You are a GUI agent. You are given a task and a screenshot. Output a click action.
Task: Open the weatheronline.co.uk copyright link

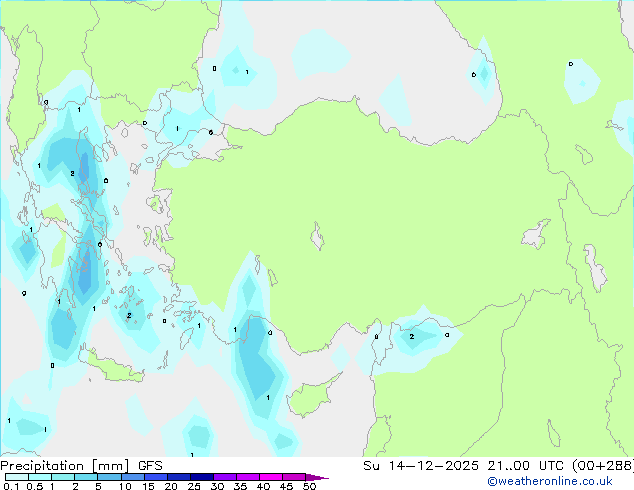[550, 481]
